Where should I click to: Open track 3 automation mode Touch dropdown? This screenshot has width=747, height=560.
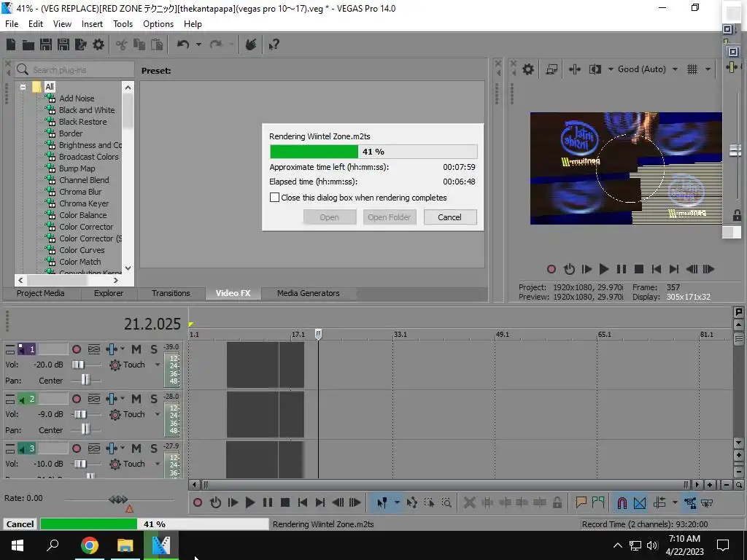coord(158,464)
